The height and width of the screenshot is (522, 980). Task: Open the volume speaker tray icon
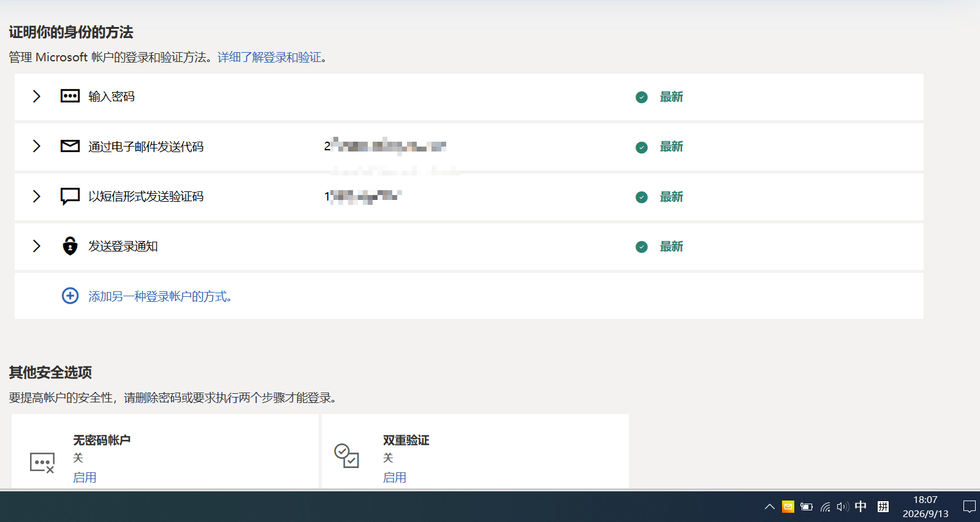click(843, 507)
